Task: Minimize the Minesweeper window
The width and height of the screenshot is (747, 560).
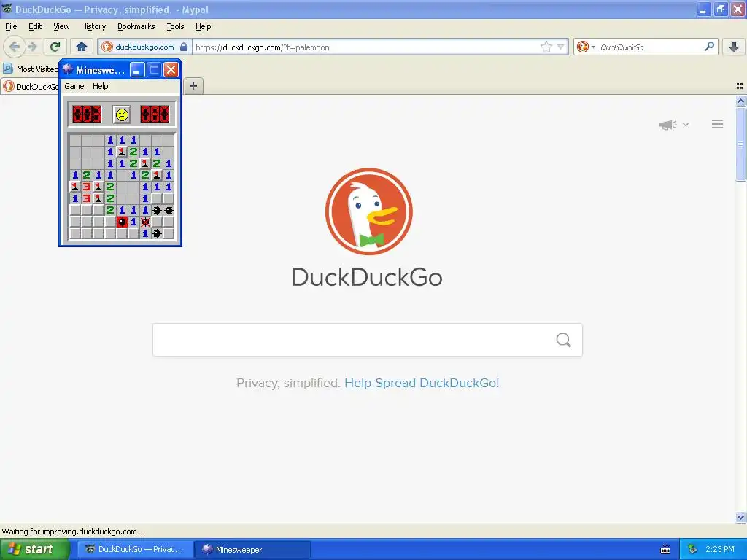Action: [137, 70]
